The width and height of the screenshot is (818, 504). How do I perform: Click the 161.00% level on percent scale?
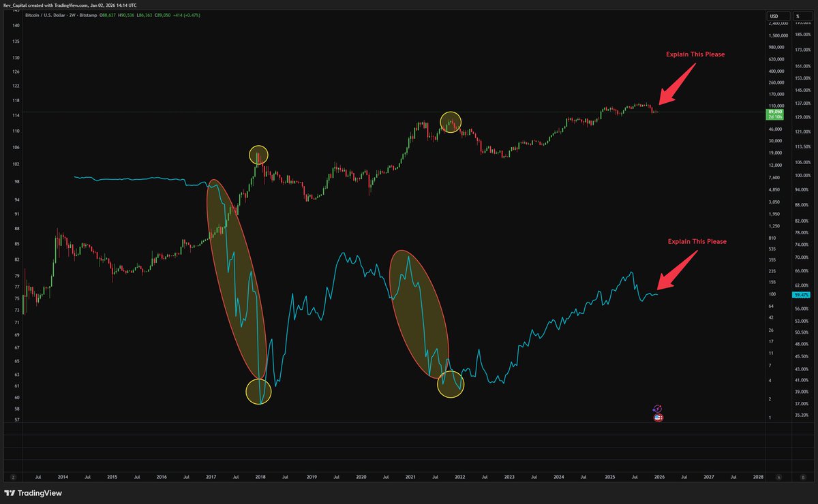(x=802, y=66)
